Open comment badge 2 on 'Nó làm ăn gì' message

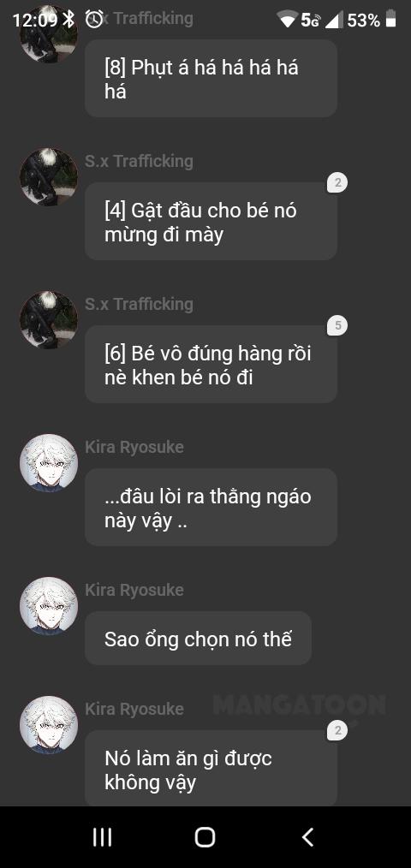pyautogui.click(x=337, y=731)
